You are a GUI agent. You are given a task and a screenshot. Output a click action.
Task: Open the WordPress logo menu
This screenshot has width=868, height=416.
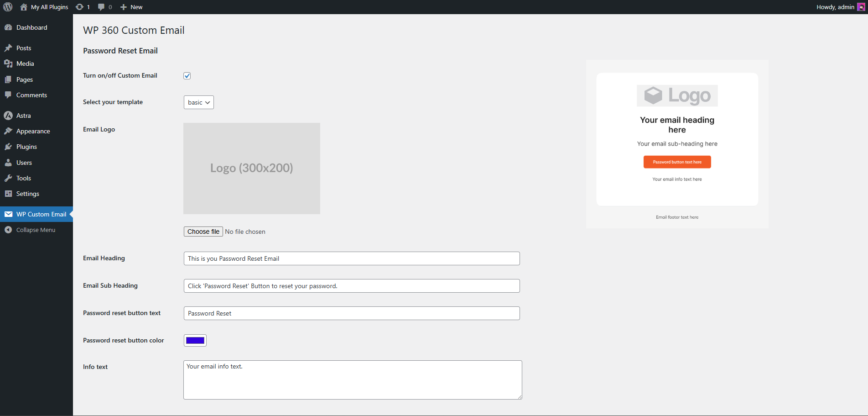pyautogui.click(x=7, y=7)
